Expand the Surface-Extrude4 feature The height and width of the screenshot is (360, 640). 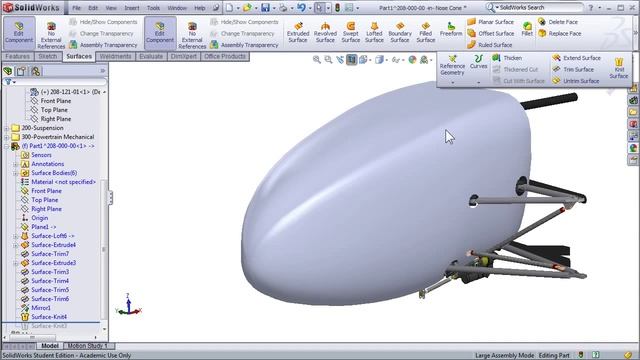[x=16, y=245]
